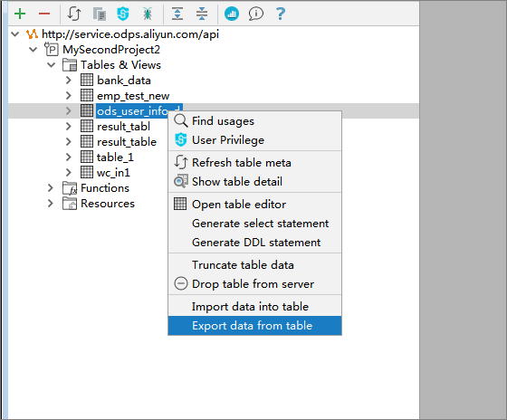Expand the Functions folder
This screenshot has width=507, height=420.
coord(50,188)
